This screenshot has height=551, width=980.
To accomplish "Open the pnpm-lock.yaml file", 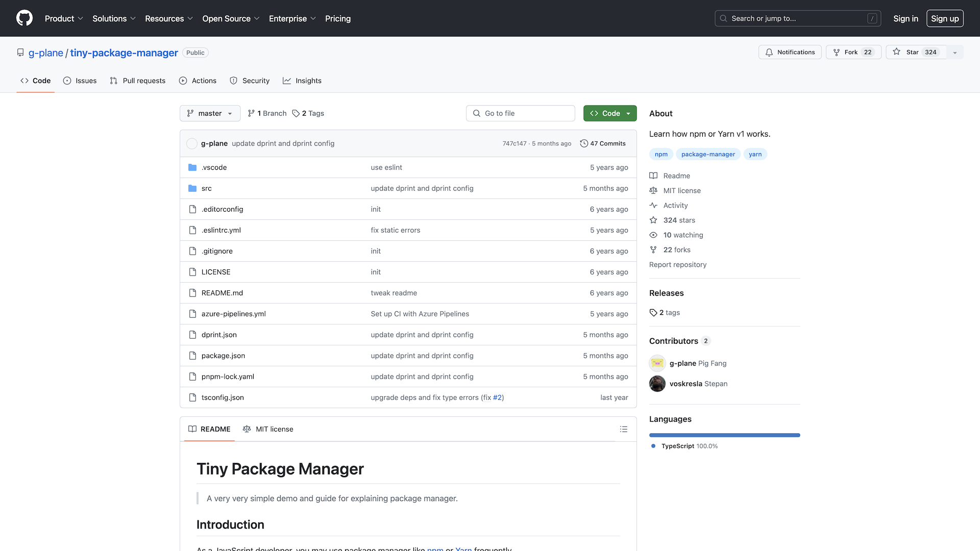I will pos(228,377).
